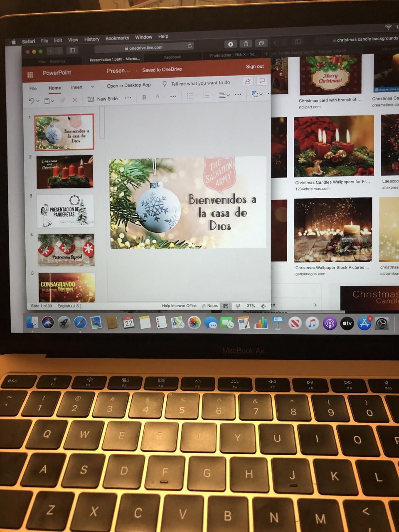
Task: Expand the ribbon tabs chevron after Insert
Action: point(92,87)
